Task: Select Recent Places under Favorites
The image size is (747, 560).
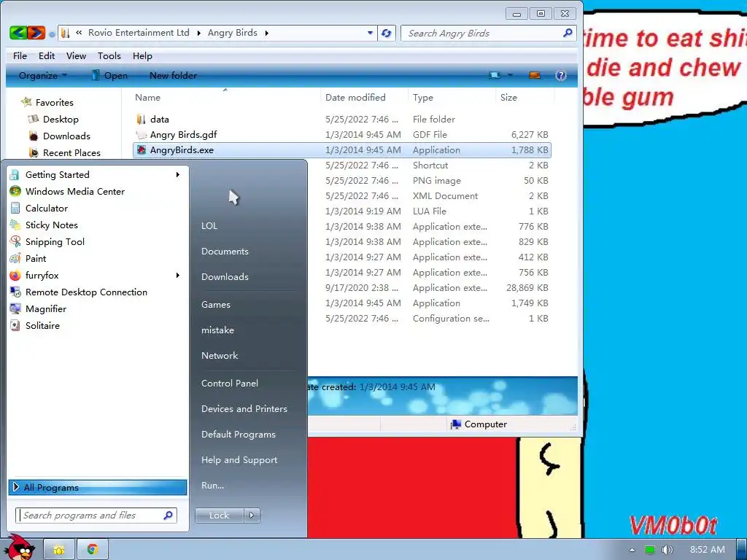Action: tap(71, 153)
